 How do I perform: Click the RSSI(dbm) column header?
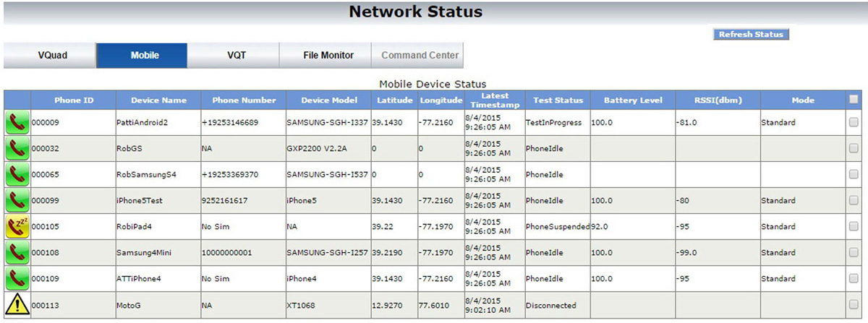[718, 100]
